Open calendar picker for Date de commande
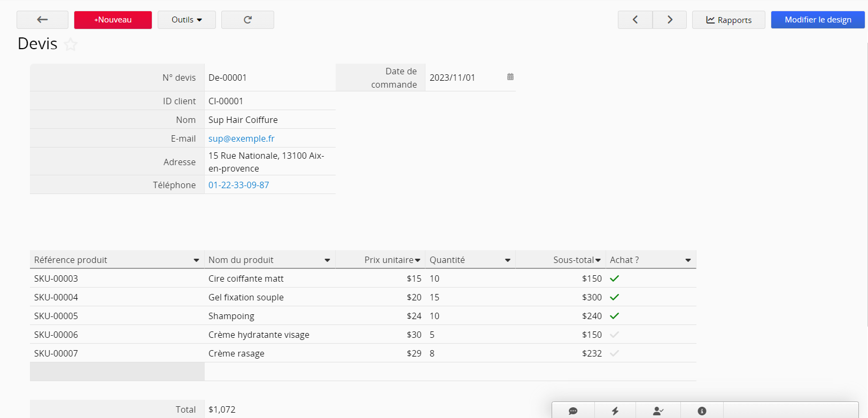This screenshot has height=418, width=868. [510, 77]
